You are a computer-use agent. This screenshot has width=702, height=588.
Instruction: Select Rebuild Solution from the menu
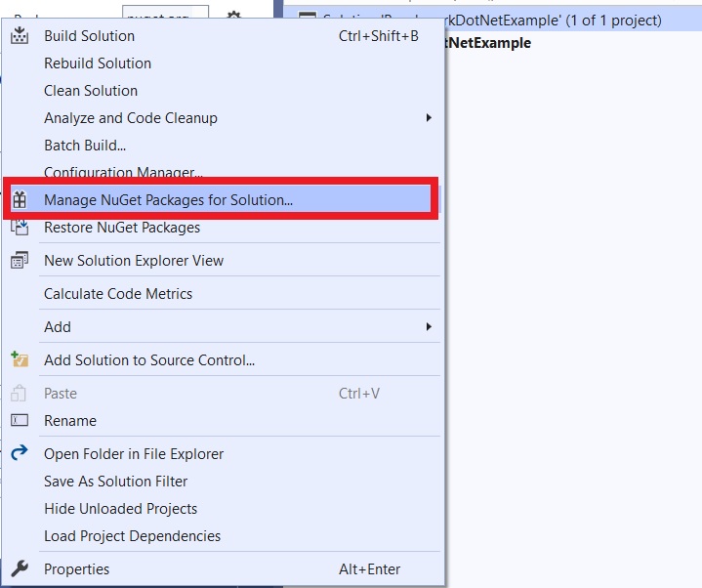tap(98, 63)
